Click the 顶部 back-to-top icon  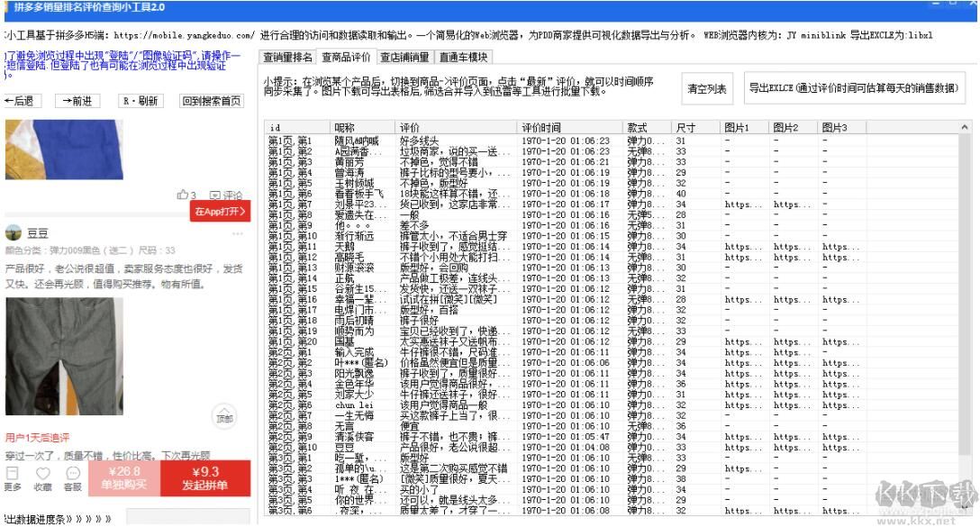223,415
